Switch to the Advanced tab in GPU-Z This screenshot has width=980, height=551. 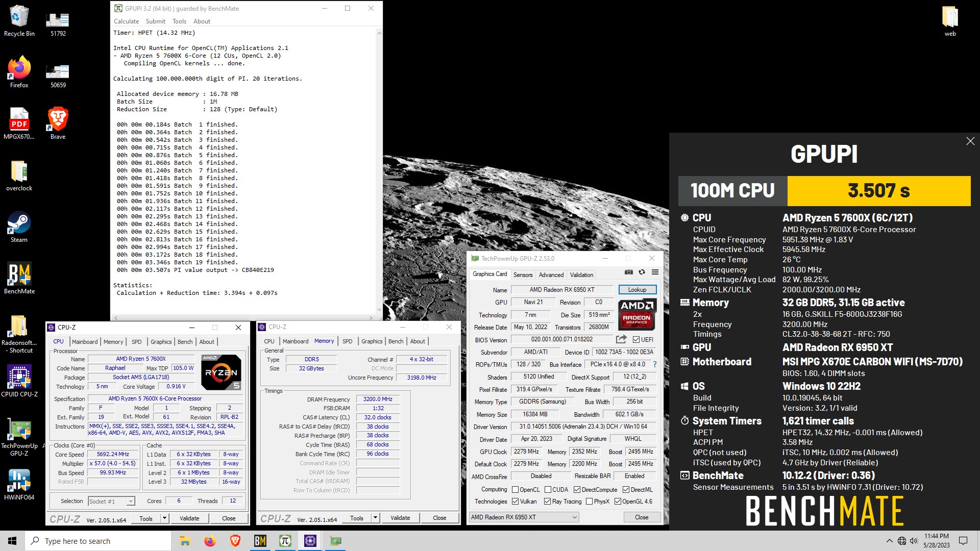[551, 275]
